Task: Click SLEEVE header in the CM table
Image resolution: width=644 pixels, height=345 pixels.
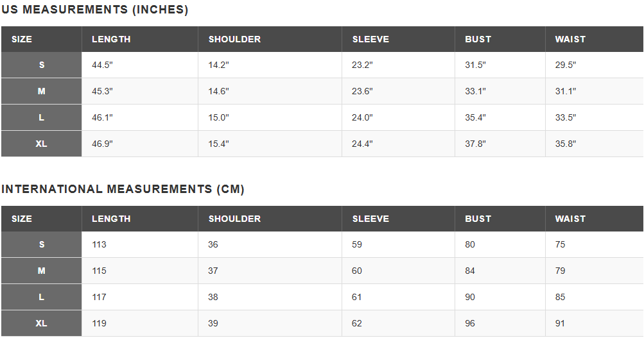Action: pyautogui.click(x=370, y=219)
